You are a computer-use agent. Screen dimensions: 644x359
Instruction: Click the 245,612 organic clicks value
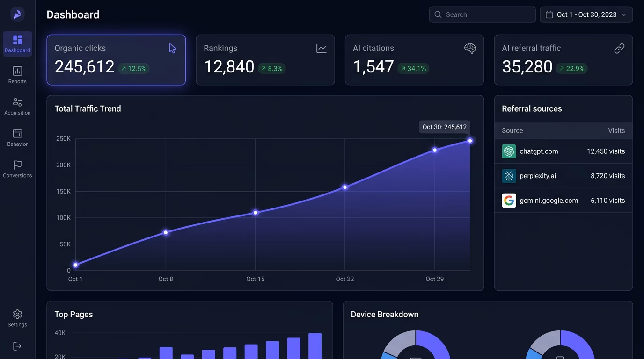(x=84, y=67)
